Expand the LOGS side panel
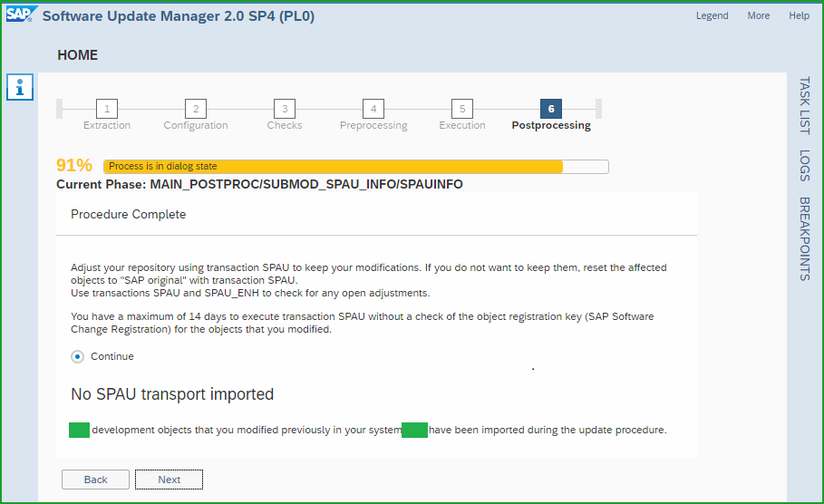The image size is (824, 504). pyautogui.click(x=804, y=166)
